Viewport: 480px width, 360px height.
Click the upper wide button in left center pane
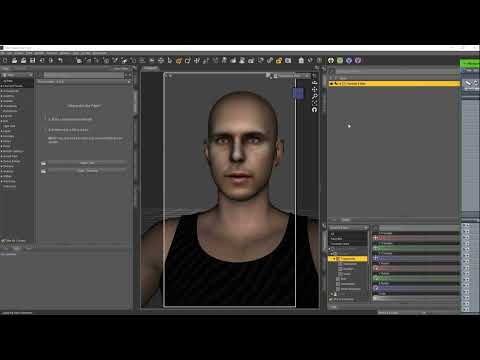point(87,163)
